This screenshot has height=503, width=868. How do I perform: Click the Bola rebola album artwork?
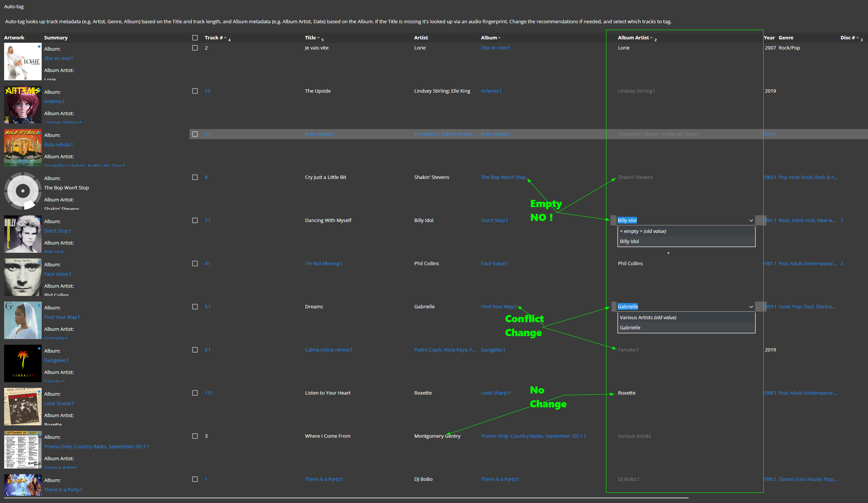click(x=23, y=148)
